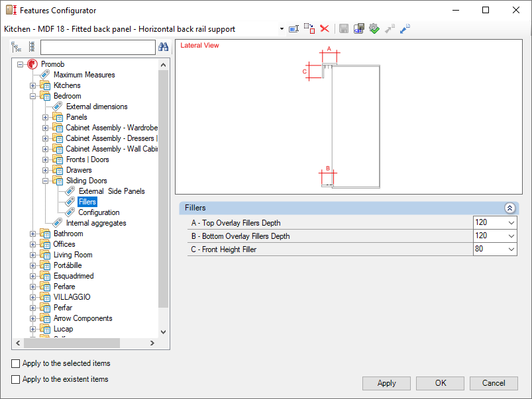532x399 pixels.
Task: Select Maximum Measures tree item
Action: pyautogui.click(x=84, y=75)
